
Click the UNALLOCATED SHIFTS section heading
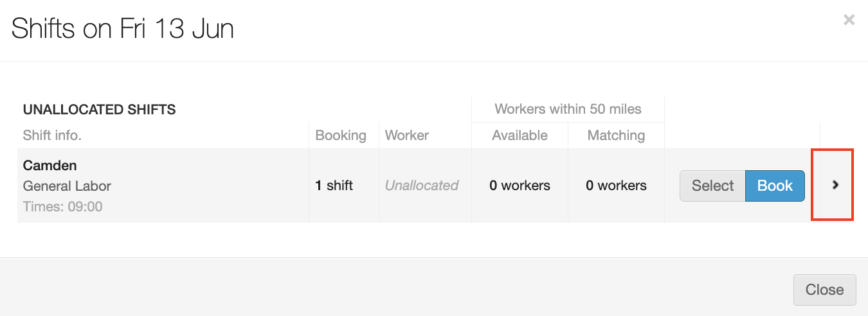coord(99,110)
